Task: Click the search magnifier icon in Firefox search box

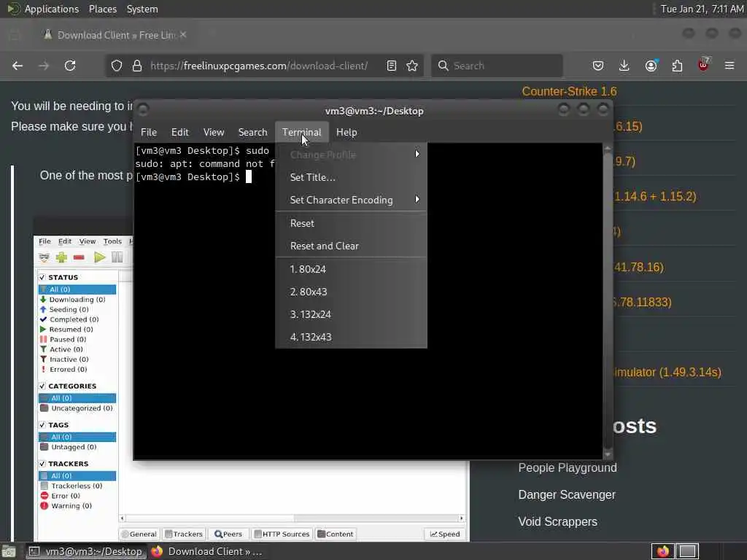Action: [443, 66]
